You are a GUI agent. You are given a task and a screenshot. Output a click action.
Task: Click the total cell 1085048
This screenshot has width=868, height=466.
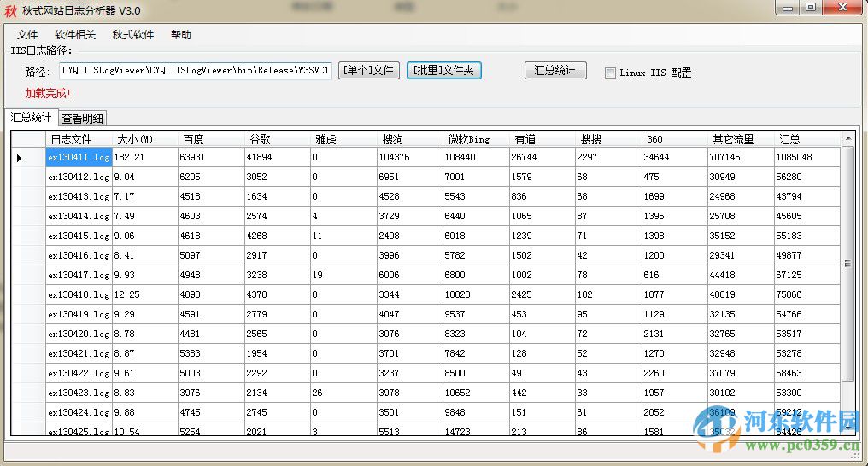807,158
